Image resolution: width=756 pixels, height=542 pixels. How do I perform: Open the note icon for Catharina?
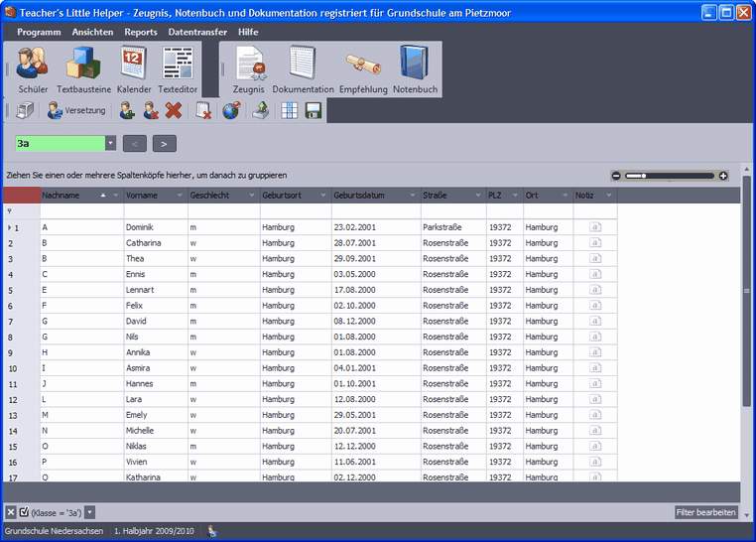595,242
